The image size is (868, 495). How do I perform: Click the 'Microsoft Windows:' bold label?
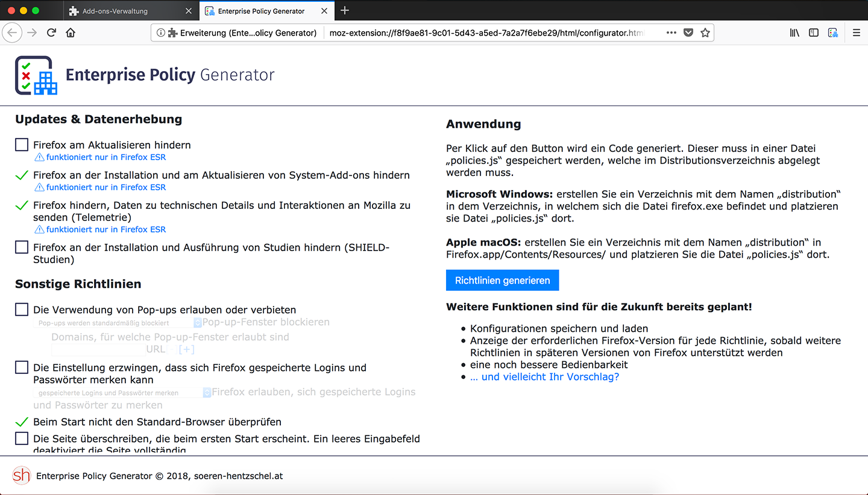500,195
